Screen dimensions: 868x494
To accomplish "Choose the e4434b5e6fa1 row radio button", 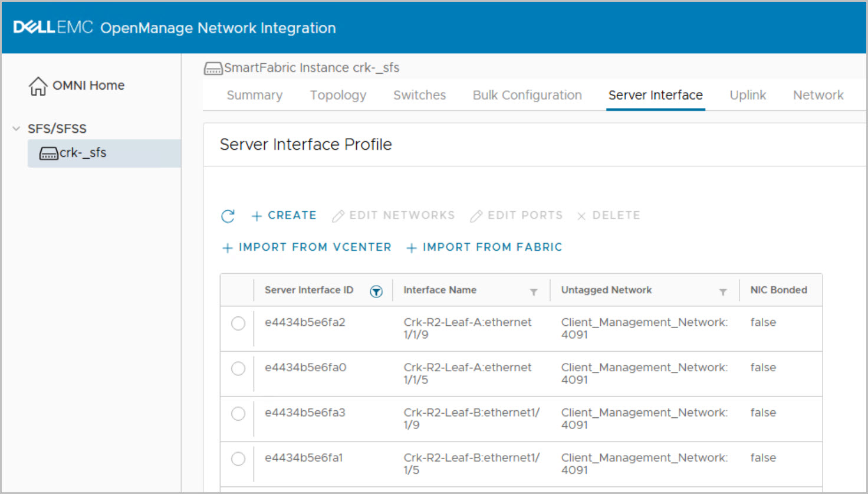I will point(238,459).
